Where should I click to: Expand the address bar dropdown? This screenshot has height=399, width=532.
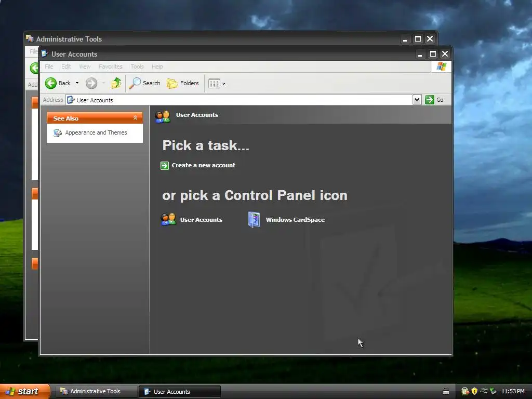pyautogui.click(x=417, y=100)
